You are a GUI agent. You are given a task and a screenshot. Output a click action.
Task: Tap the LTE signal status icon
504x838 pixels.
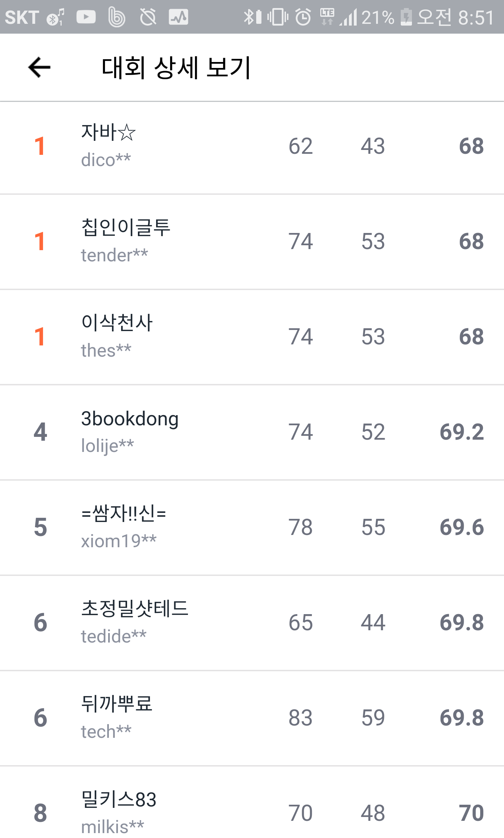point(327,17)
